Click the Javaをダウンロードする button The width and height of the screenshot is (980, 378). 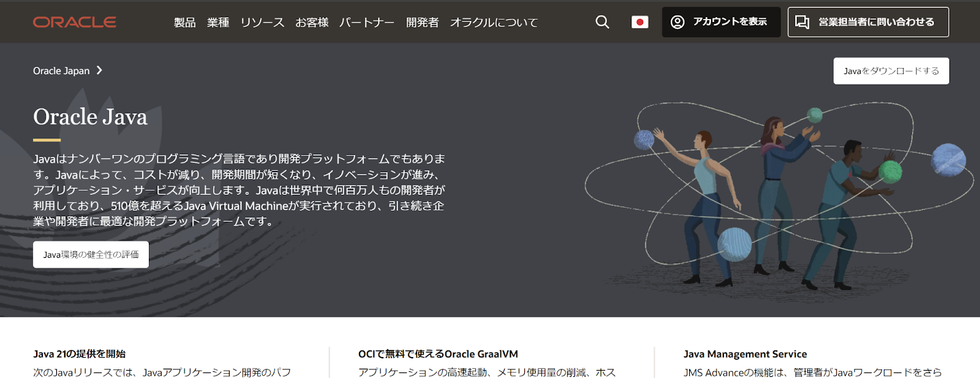pyautogui.click(x=891, y=71)
